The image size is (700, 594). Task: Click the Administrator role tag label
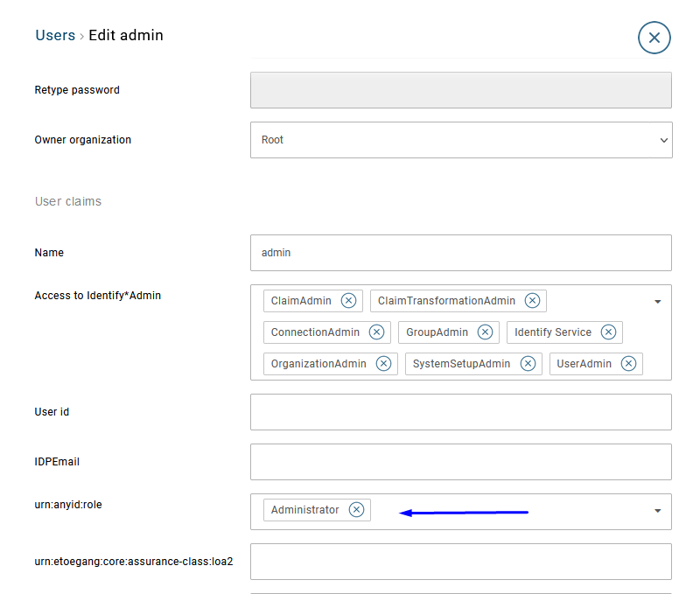pyautogui.click(x=304, y=510)
